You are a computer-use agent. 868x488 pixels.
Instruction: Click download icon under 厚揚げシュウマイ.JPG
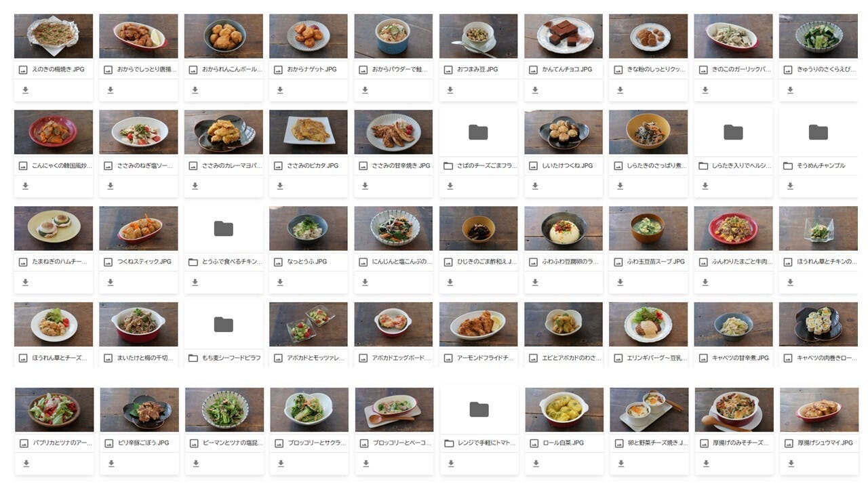click(x=791, y=464)
